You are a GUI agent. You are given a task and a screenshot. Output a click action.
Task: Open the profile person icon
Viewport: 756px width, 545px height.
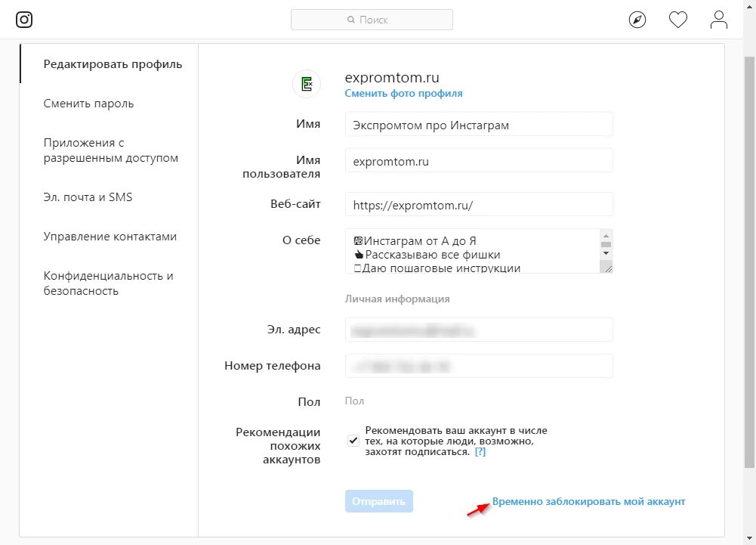(x=718, y=20)
